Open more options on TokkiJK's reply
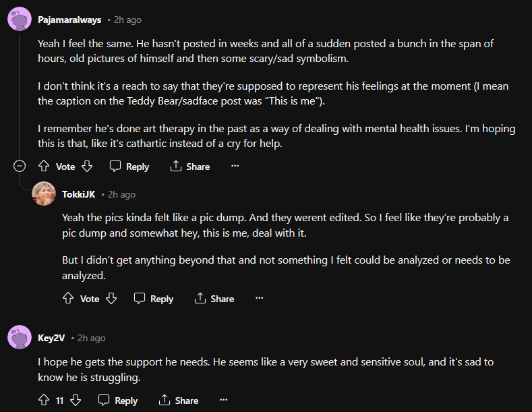 pos(259,299)
